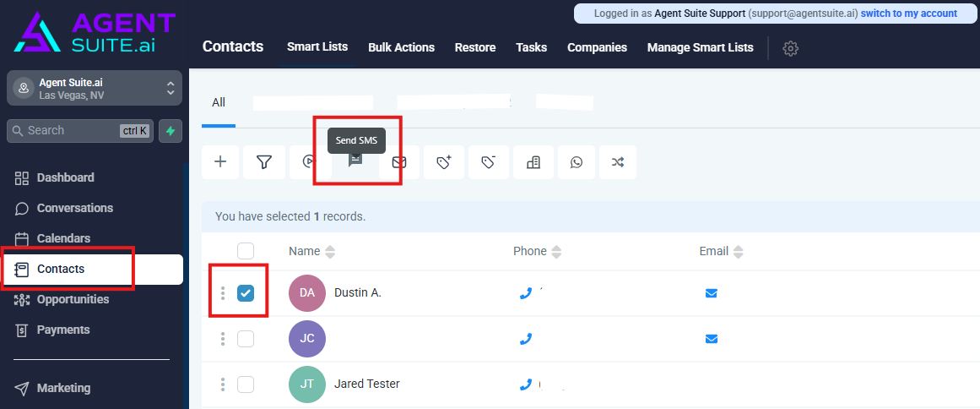
Task: Check the JC row checkbox
Action: [x=246, y=338]
